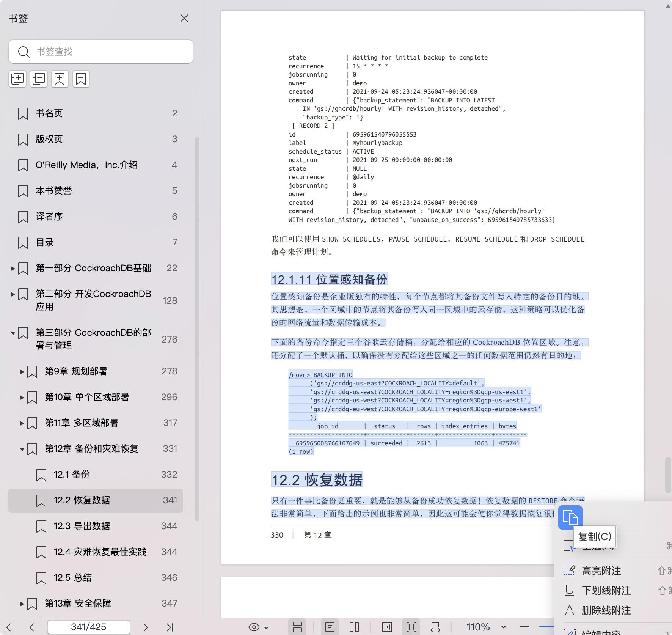This screenshot has width=672, height=635.
Task: Open the view mode eye dropdown
Action: click(258, 627)
